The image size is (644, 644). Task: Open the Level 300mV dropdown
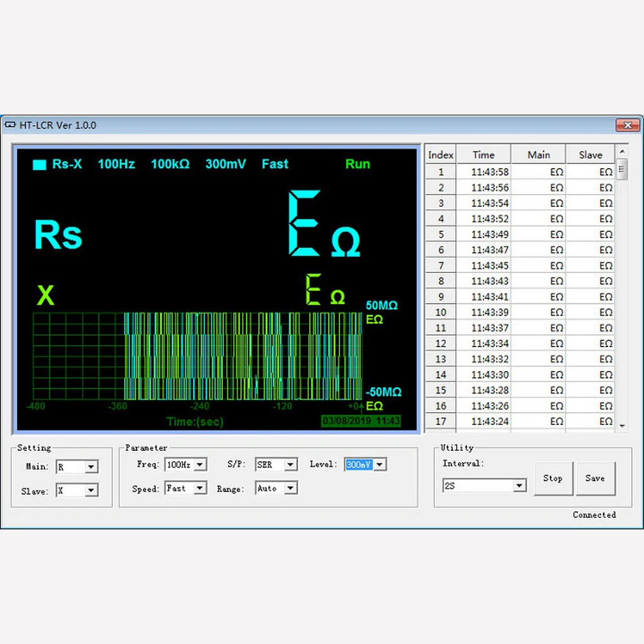point(379,464)
